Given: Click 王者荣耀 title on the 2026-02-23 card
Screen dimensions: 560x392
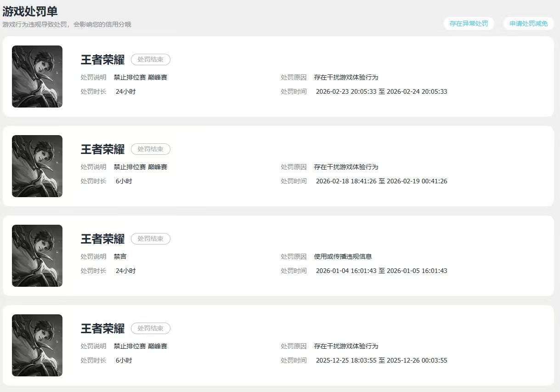Looking at the screenshot, I should point(102,60).
